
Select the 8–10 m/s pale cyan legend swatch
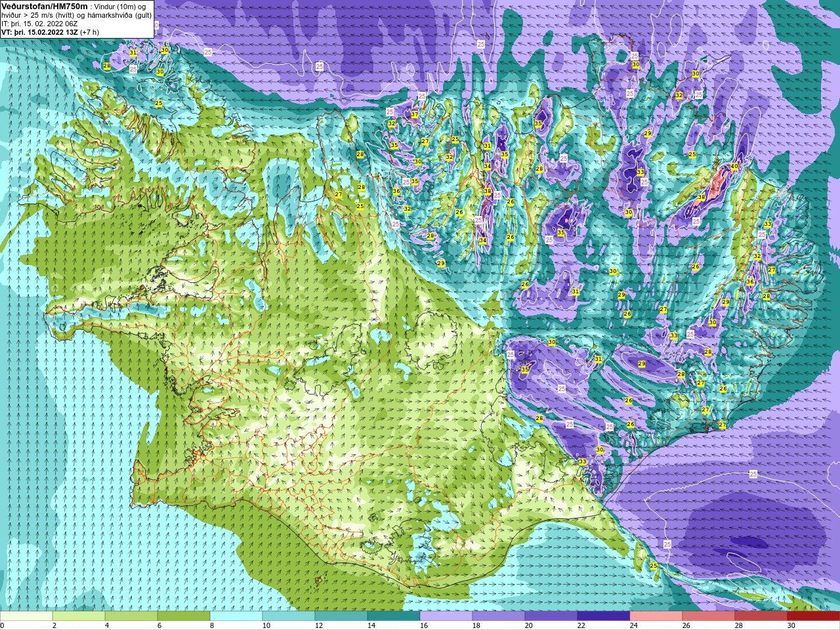click(x=236, y=616)
